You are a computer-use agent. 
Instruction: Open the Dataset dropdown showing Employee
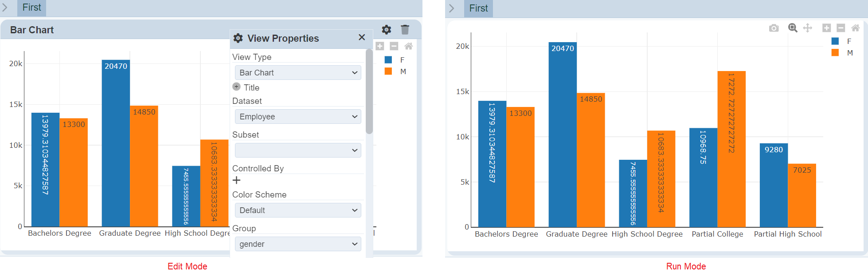pyautogui.click(x=298, y=117)
